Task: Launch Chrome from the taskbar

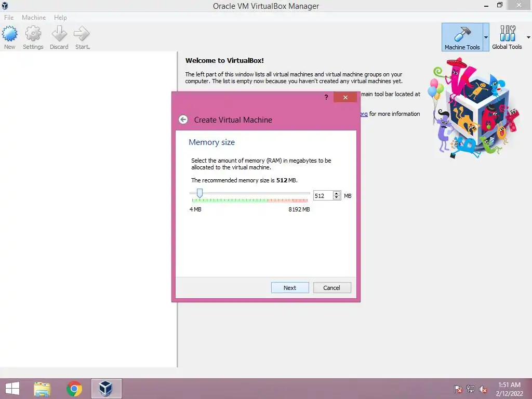Action: 74,389
